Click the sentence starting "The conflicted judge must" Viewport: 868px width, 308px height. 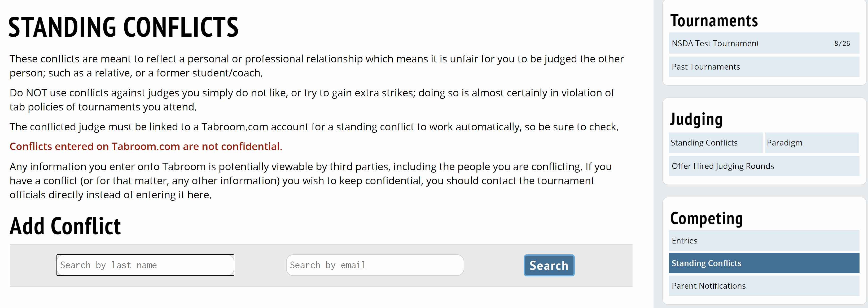[x=314, y=127]
